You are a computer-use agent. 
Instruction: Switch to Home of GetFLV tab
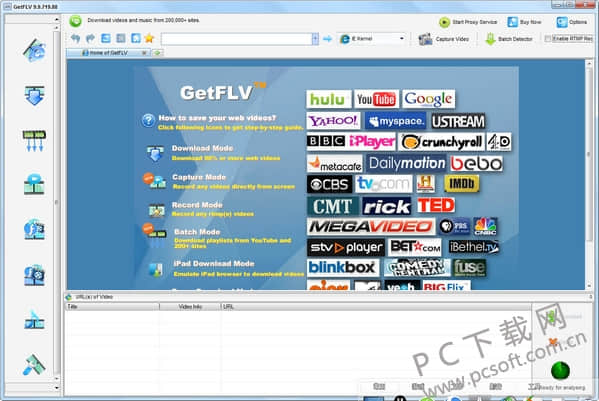click(x=108, y=53)
